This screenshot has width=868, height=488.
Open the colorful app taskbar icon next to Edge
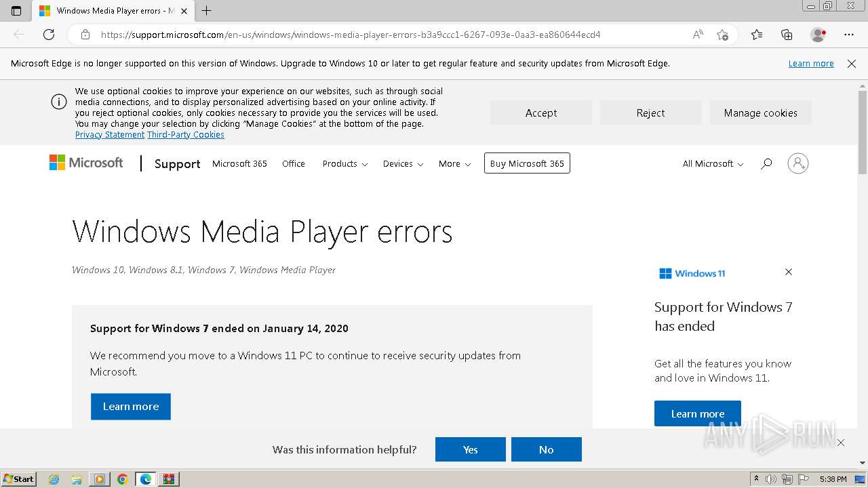tap(169, 479)
